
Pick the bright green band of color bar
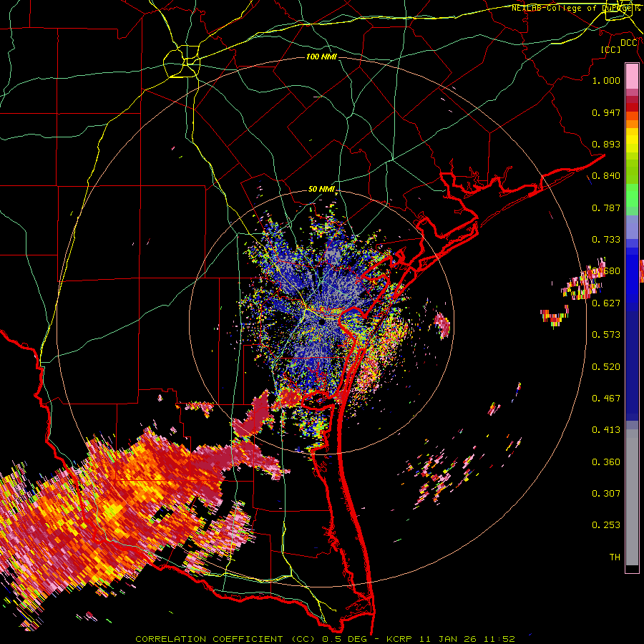pyautogui.click(x=632, y=195)
